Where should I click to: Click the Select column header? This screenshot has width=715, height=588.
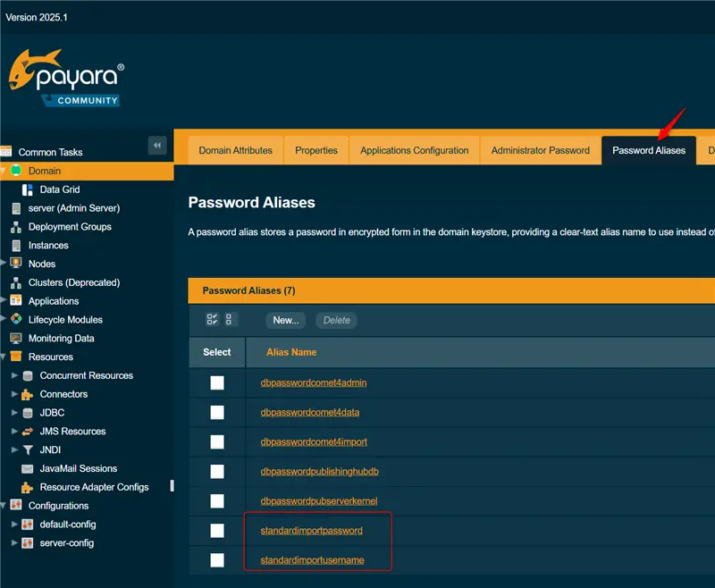pyautogui.click(x=217, y=352)
